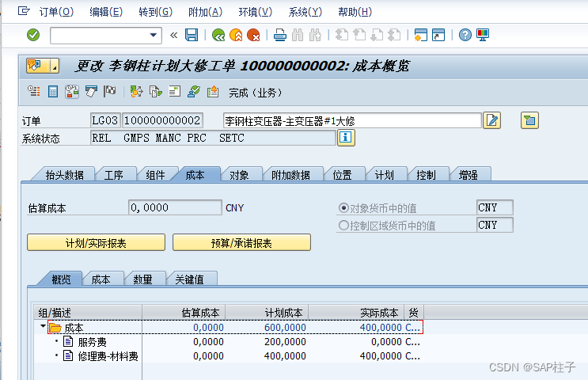The height and width of the screenshot is (380, 588).
Task: Click the green checkmark Enter icon
Action: tap(33, 36)
